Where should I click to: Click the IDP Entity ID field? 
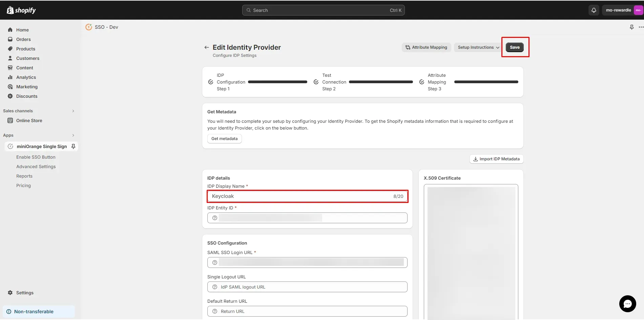307,218
